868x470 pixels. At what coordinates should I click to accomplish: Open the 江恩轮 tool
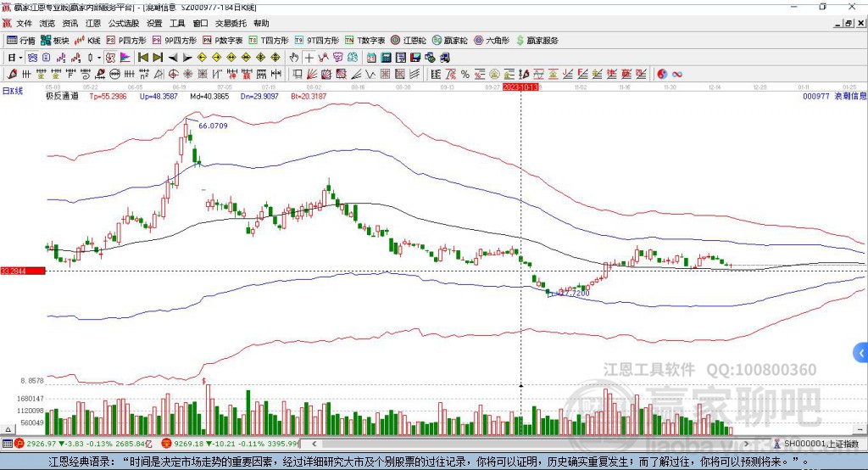(409, 41)
